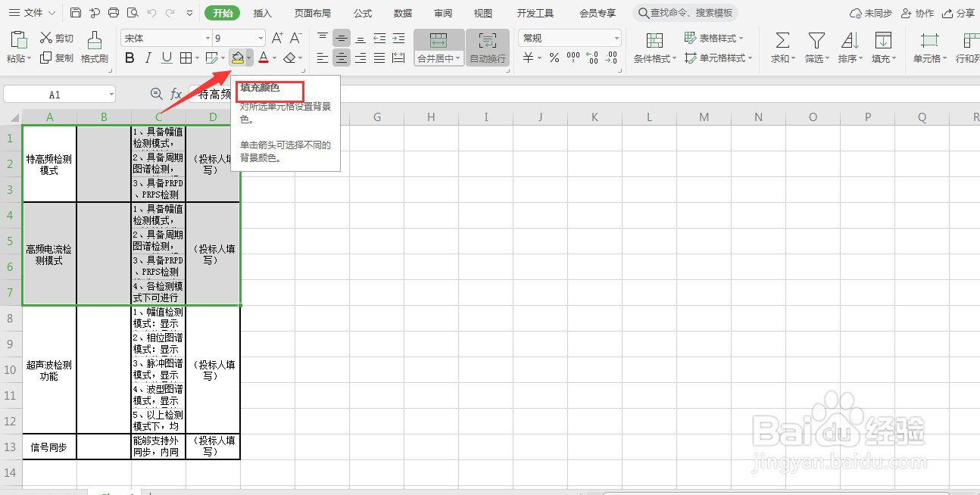This screenshot has height=495, width=980.
Task: Switch to Data (数据) tab
Action: tap(403, 13)
